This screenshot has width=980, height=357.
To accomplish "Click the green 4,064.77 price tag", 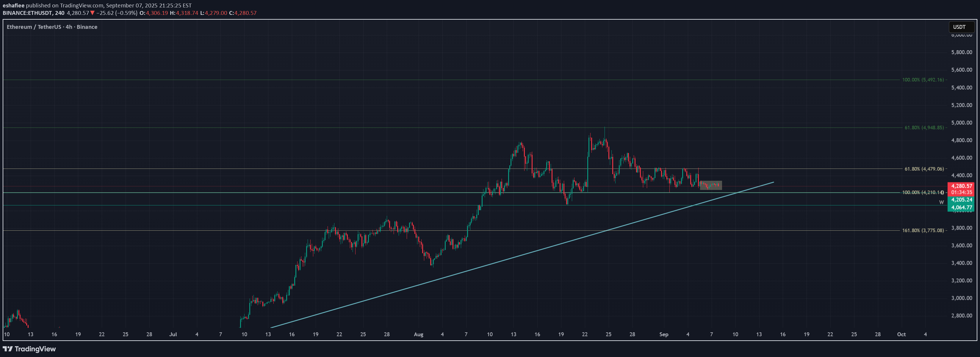I will coord(961,207).
